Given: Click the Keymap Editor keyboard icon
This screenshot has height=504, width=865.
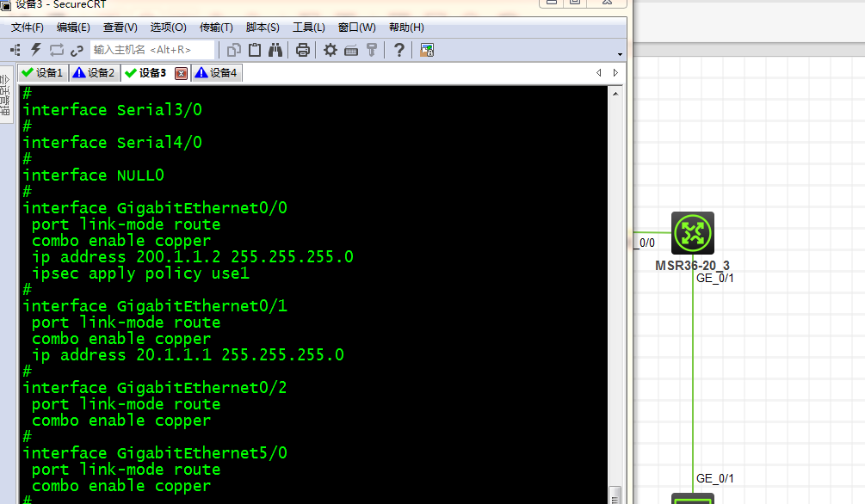Looking at the screenshot, I should (x=351, y=51).
